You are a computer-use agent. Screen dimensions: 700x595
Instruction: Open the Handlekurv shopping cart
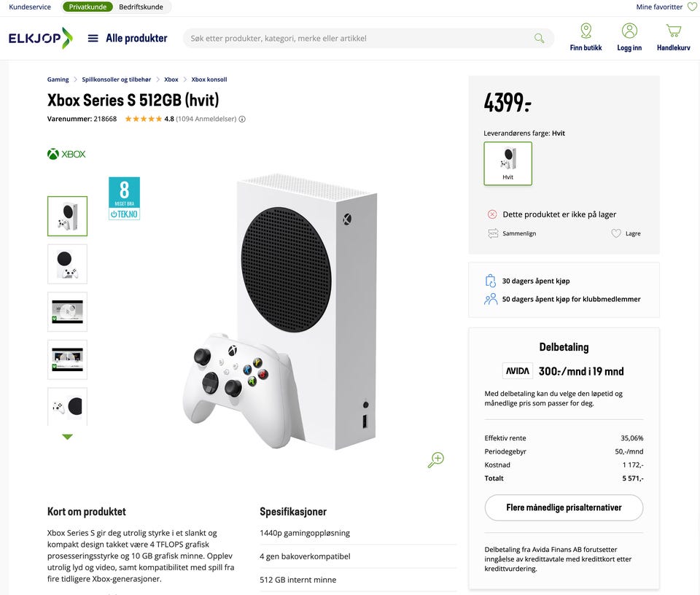pyautogui.click(x=673, y=31)
